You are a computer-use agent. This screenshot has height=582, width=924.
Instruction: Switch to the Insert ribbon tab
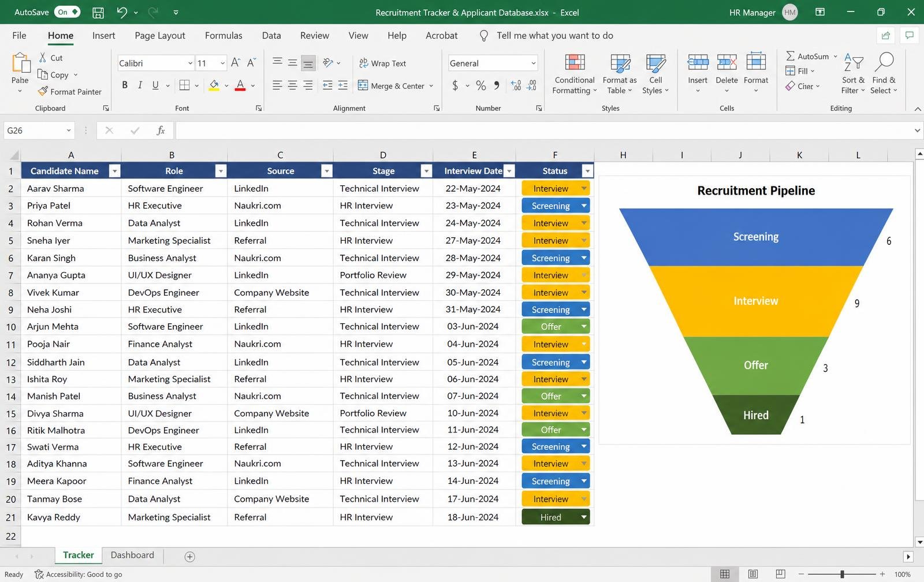(103, 35)
